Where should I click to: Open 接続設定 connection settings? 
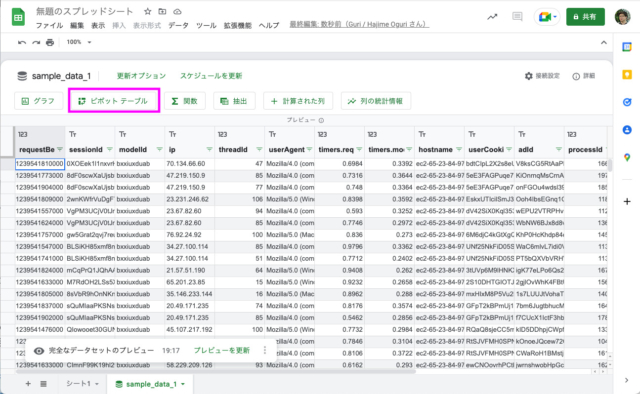[x=542, y=76]
